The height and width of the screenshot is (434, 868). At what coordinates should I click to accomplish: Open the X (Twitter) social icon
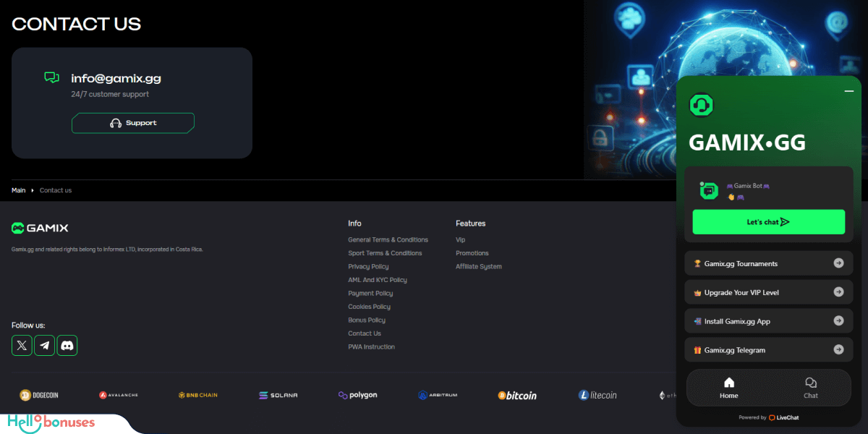point(22,346)
